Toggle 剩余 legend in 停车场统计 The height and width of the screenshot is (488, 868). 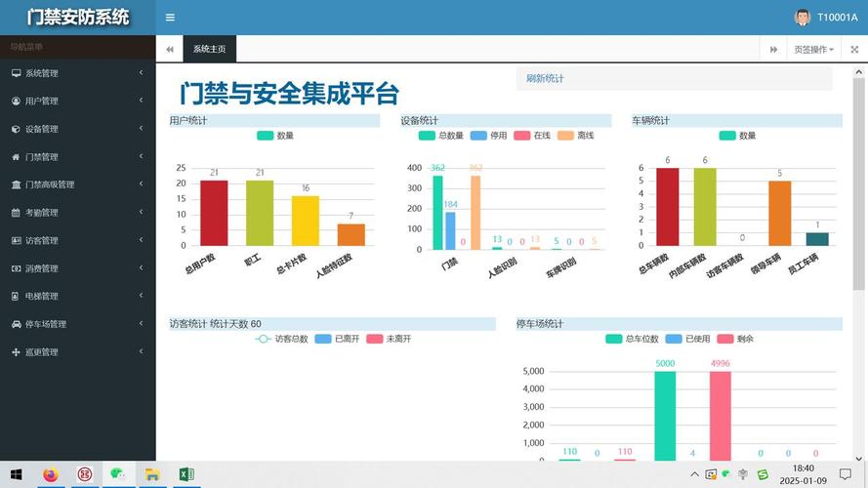(x=735, y=339)
